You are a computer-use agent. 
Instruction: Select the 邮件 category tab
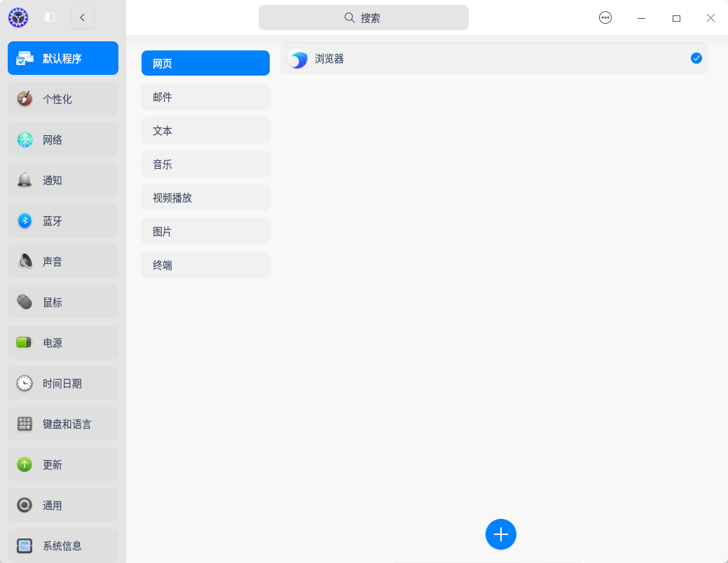click(206, 97)
